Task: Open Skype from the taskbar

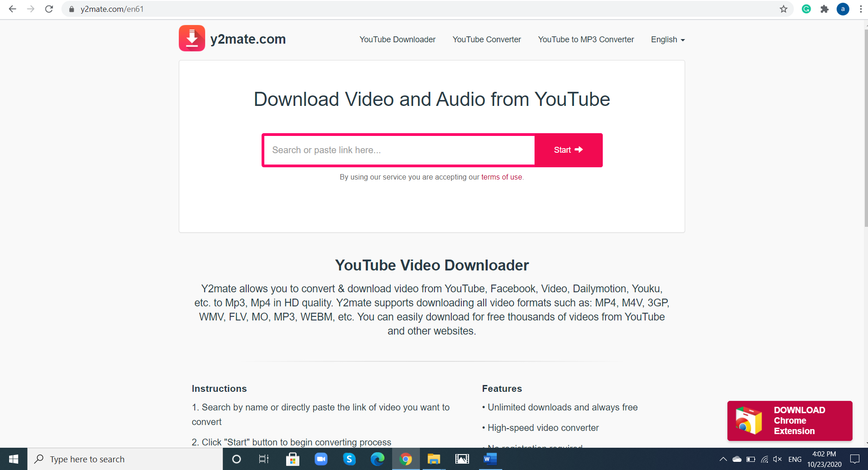Action: click(x=349, y=459)
